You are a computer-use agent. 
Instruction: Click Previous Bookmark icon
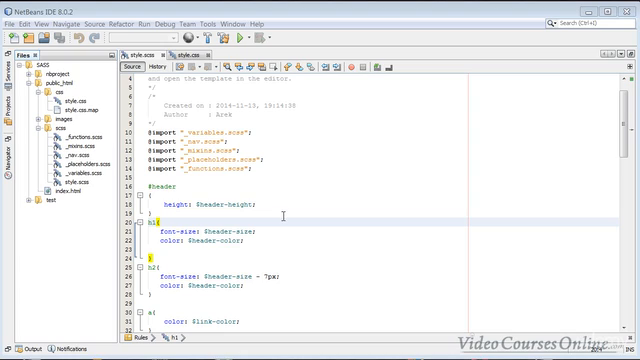pyautogui.click(x=288, y=67)
